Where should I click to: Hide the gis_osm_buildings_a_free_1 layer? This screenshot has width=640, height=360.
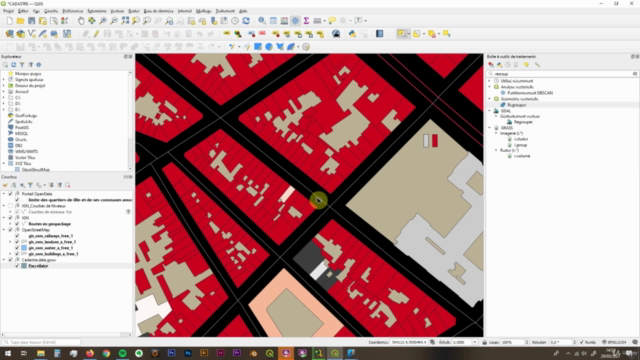tap(17, 254)
